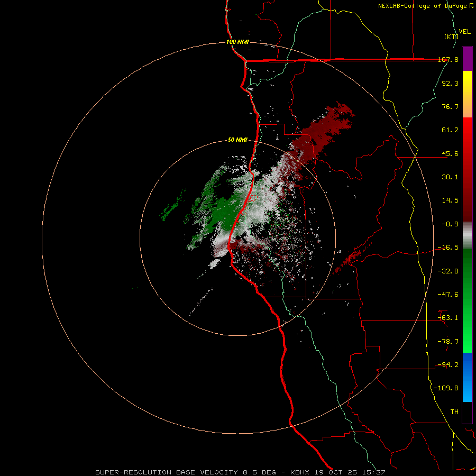
Task: Click the -63.1 scale value
Action: tap(448, 318)
